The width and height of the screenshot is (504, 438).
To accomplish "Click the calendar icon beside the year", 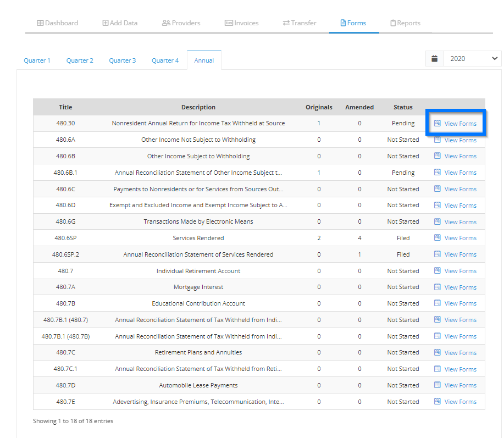I will [435, 58].
